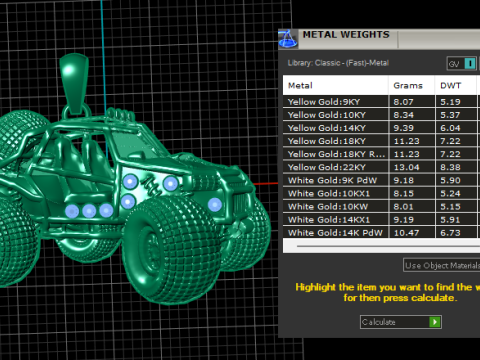
Task: Select the White Gold:9K PdW row
Action: 381,180
